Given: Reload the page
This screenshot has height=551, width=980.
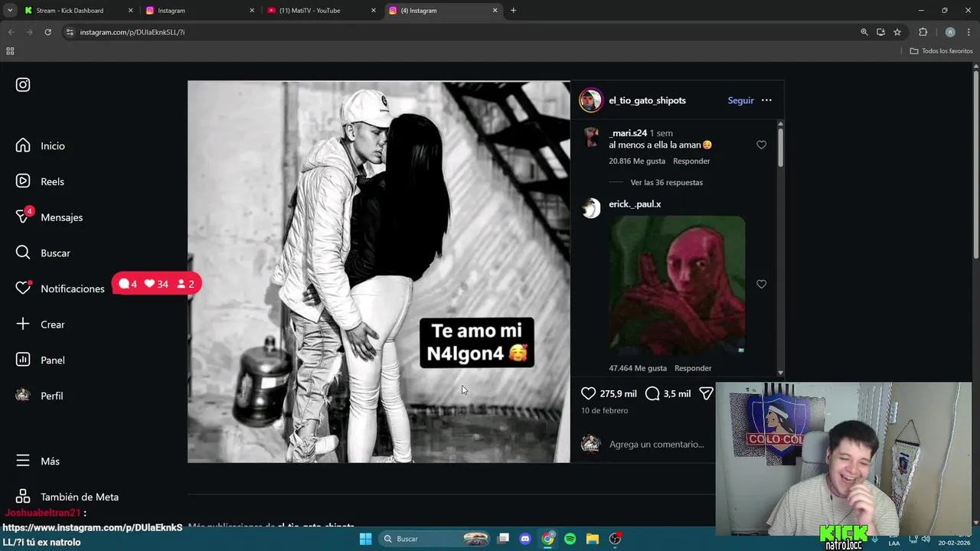Looking at the screenshot, I should click(47, 32).
